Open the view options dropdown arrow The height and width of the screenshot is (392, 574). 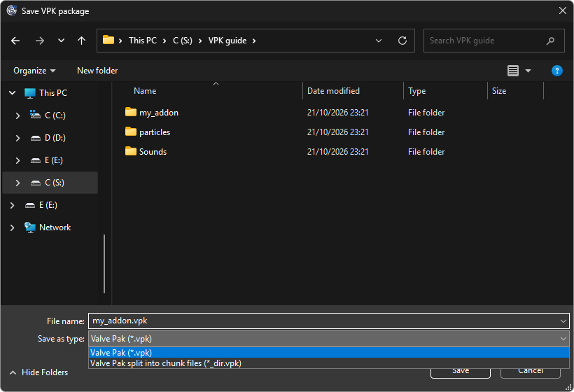528,71
